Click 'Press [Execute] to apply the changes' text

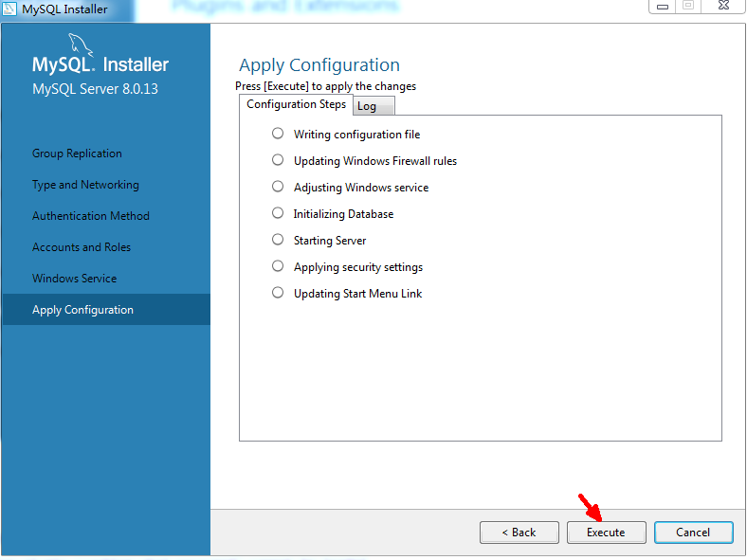[325, 86]
